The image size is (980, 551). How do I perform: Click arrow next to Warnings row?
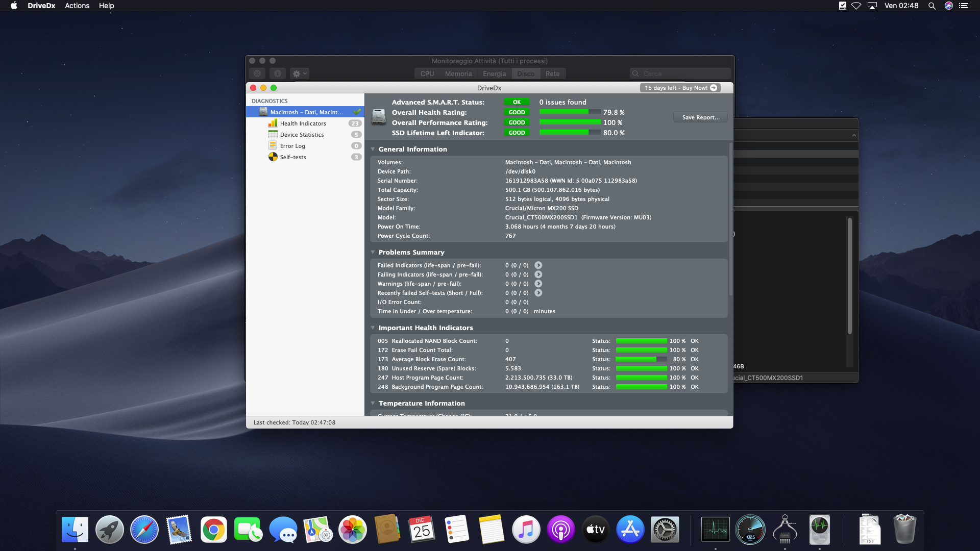pos(538,284)
